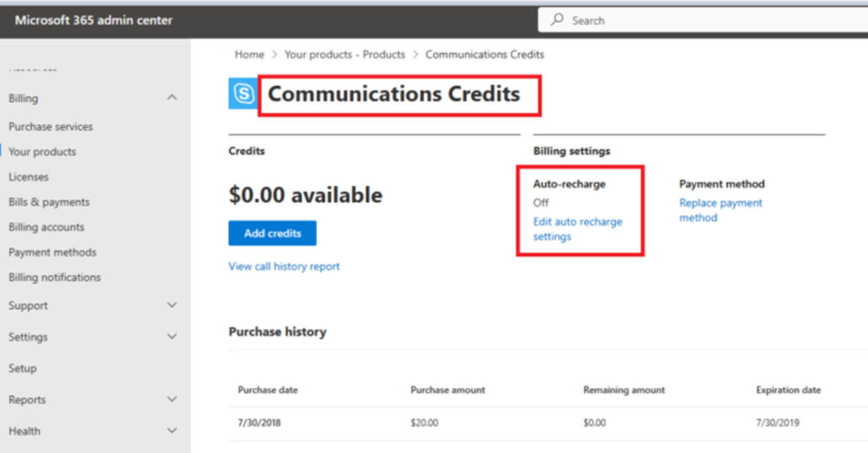The height and width of the screenshot is (453, 868).
Task: Open Billing notifications page
Action: tap(54, 277)
